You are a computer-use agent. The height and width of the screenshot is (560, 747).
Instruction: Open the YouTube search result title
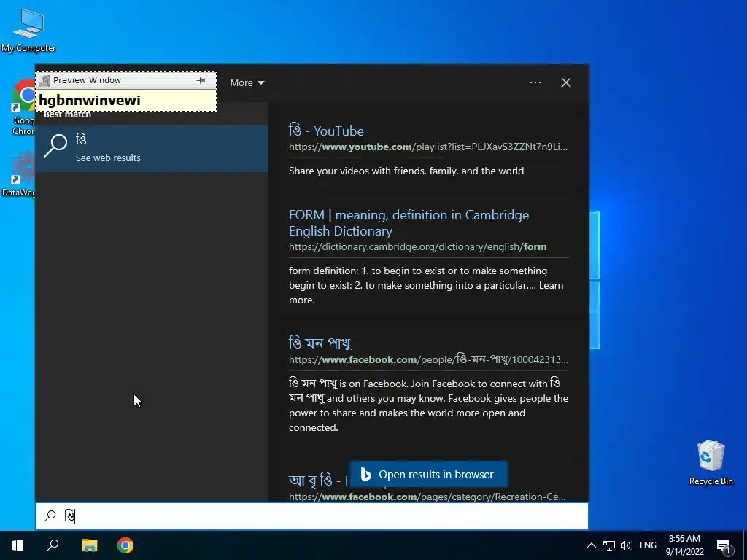(326, 131)
